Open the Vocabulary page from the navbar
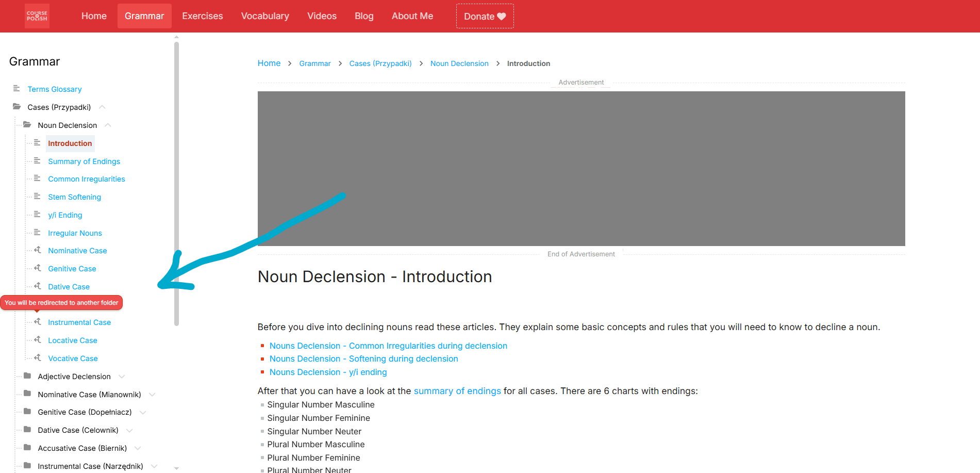The height and width of the screenshot is (473, 980). [265, 16]
